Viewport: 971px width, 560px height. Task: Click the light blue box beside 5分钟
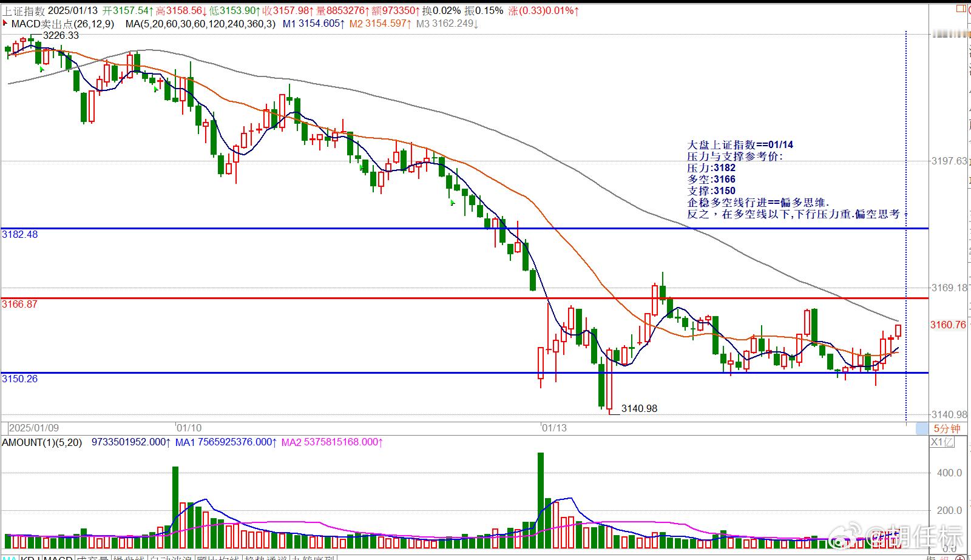922,428
